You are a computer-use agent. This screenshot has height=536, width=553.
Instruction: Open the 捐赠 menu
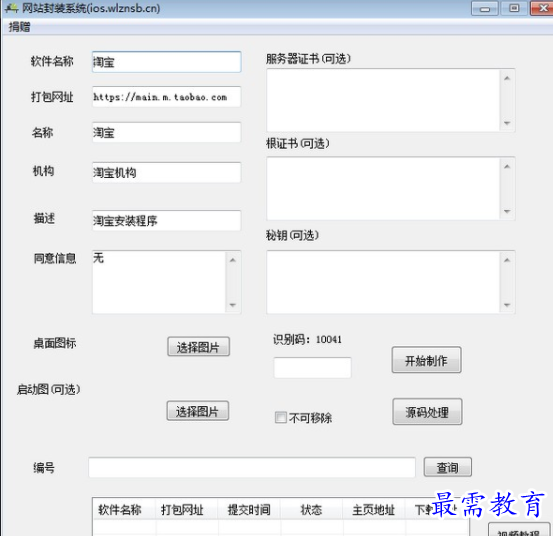(19, 27)
